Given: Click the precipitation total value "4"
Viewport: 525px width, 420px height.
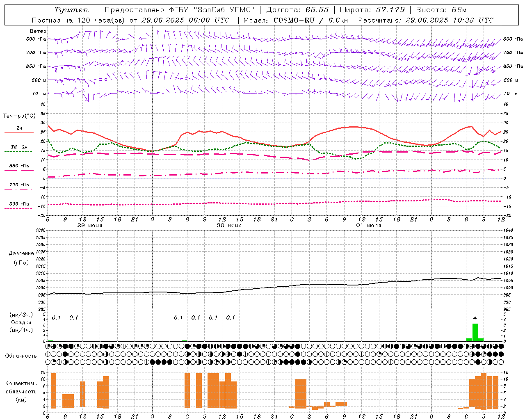Looking at the screenshot, I should point(475,317).
